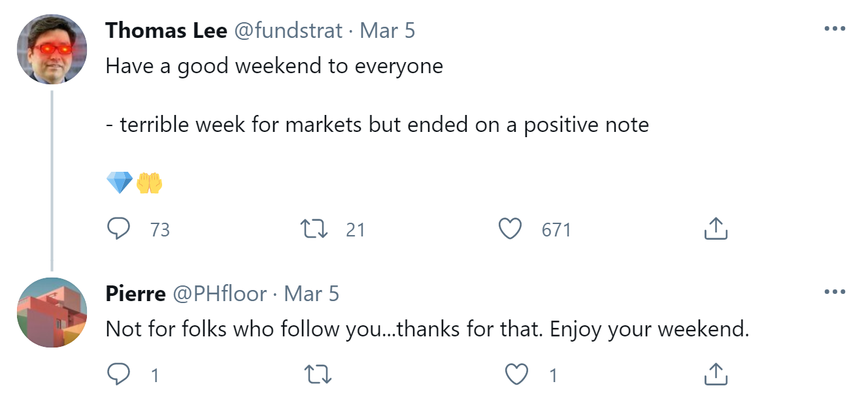Viewport: 868px width, 403px height.
Task: Like Thomas Lee's tweet
Action: pos(510,229)
